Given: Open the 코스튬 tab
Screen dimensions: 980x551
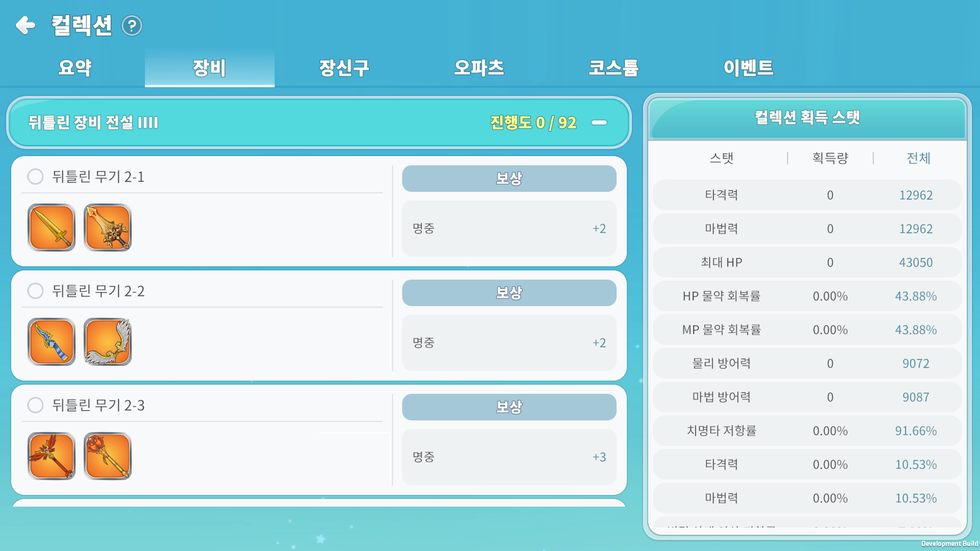Looking at the screenshot, I should (613, 68).
